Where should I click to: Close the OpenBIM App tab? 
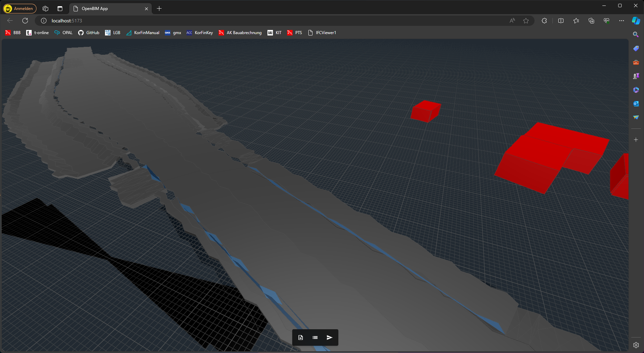click(146, 9)
